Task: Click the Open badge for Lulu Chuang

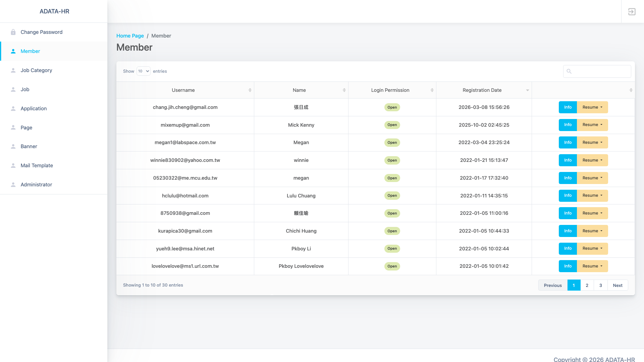Action: pyautogui.click(x=392, y=196)
